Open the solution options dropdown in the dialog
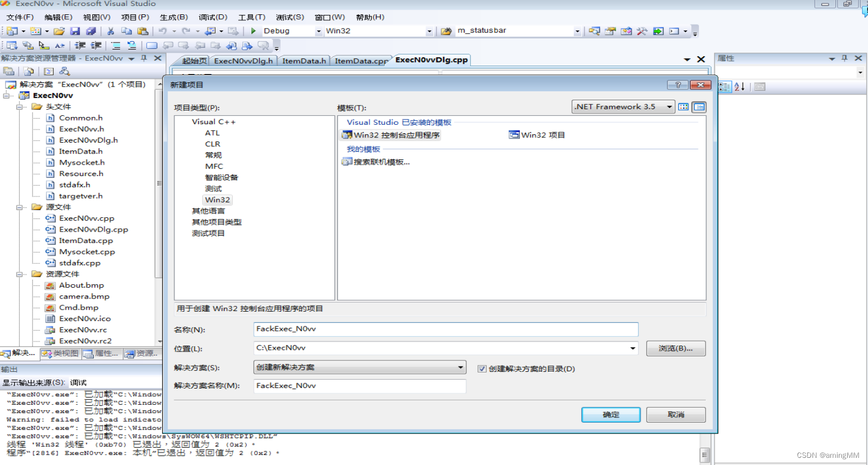The height and width of the screenshot is (465, 868). pos(360,368)
